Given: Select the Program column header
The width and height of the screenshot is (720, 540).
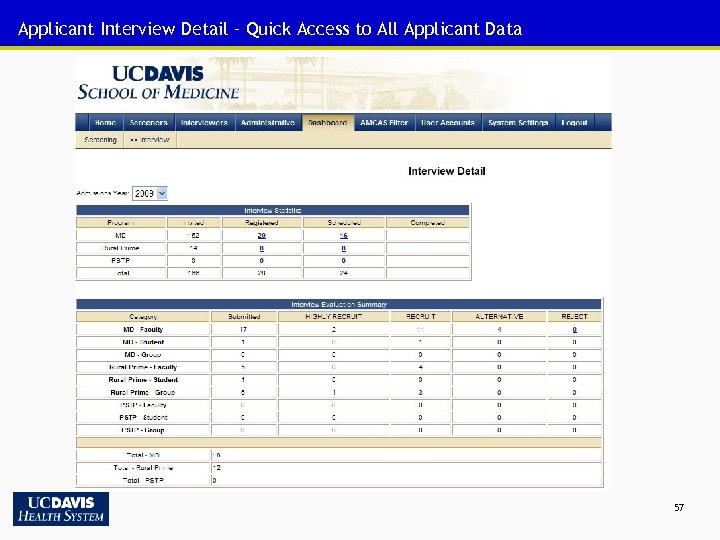Looking at the screenshot, I should [x=121, y=223].
